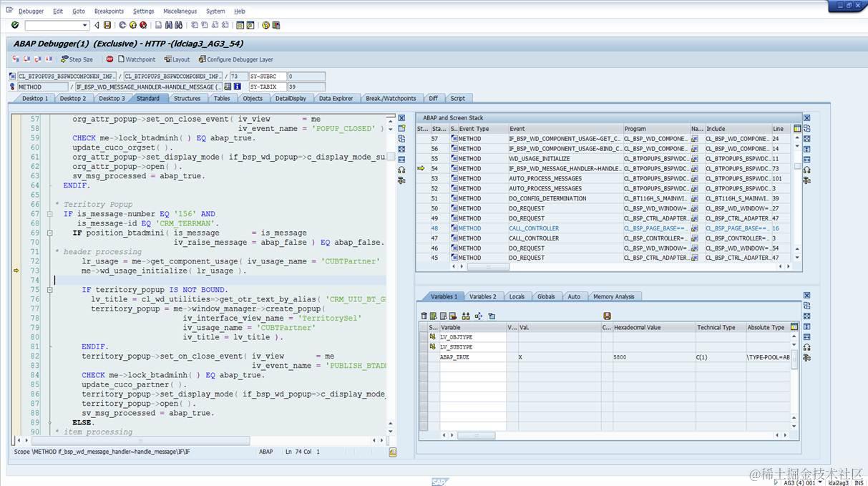Open the Debugger menu
This screenshot has width=868, height=486.
point(31,11)
